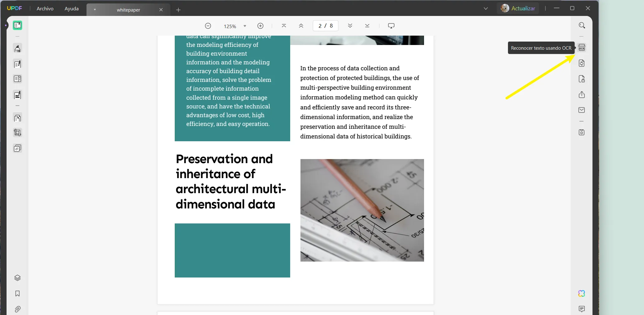Open the Search tool

tap(582, 25)
